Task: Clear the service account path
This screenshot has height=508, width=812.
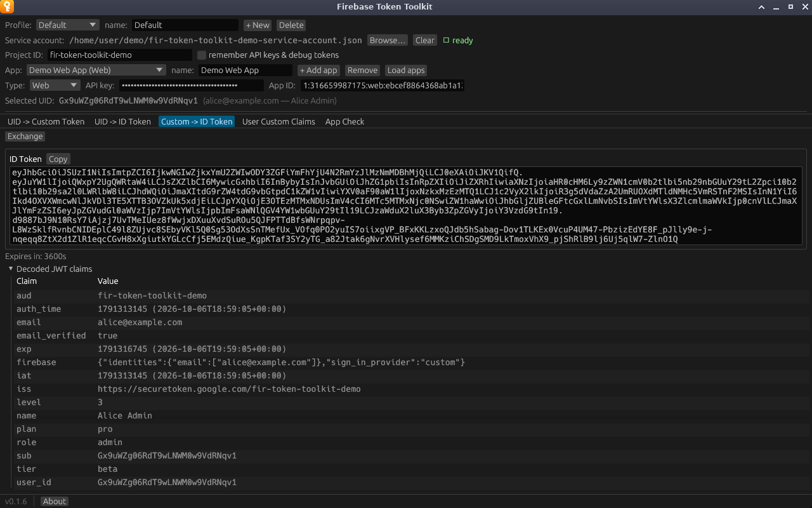Action: 425,40
